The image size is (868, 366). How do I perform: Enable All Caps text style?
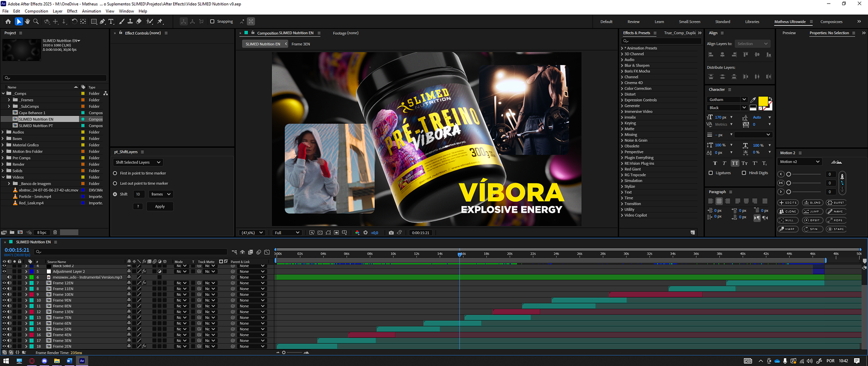coord(735,163)
